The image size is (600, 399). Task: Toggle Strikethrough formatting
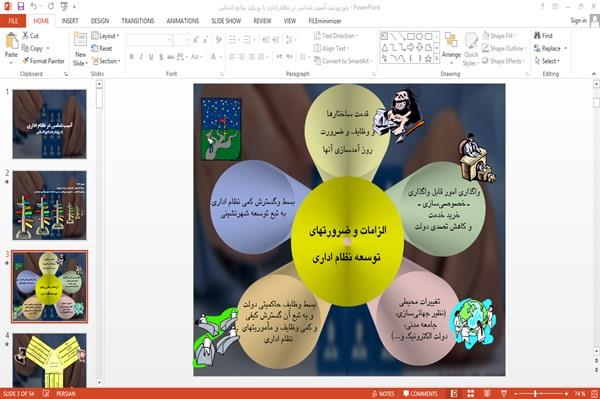pyautogui.click(x=171, y=57)
